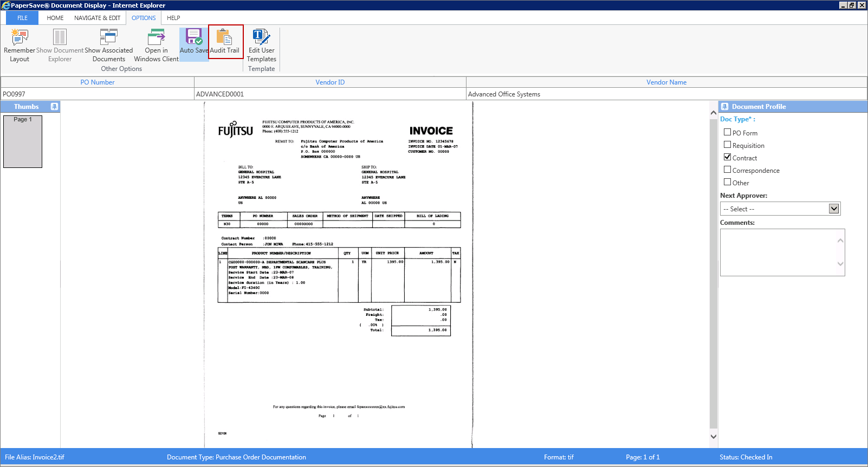Click the Format: tif status entry
868x467 pixels.
pos(559,457)
